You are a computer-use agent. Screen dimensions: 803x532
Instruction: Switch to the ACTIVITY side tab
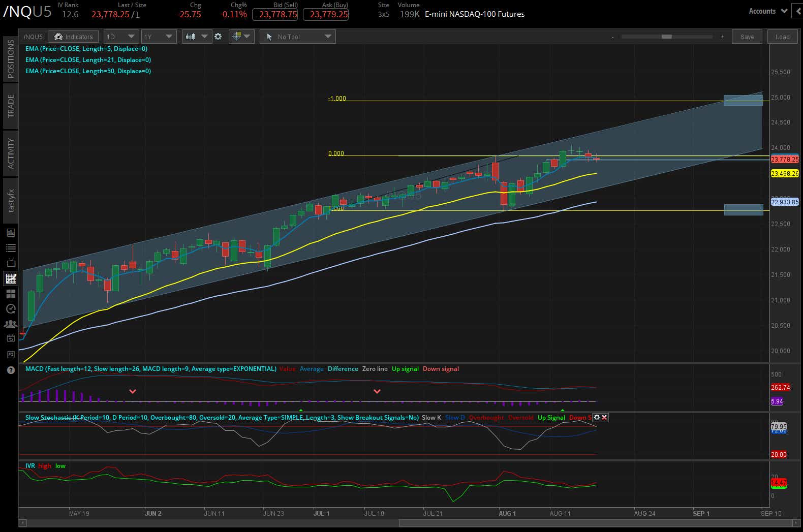click(11, 153)
